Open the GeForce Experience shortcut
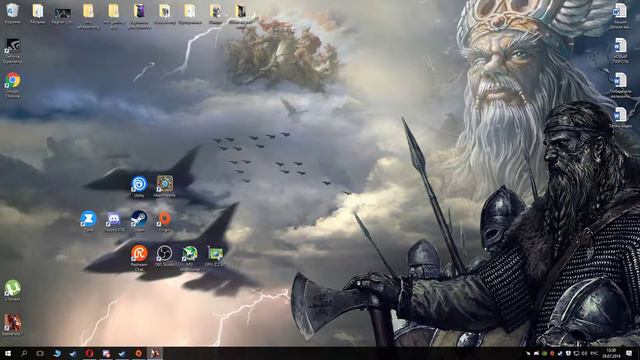 click(12, 50)
